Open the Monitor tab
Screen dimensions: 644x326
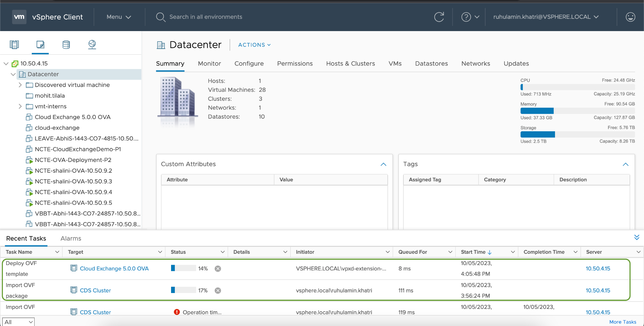tap(209, 64)
